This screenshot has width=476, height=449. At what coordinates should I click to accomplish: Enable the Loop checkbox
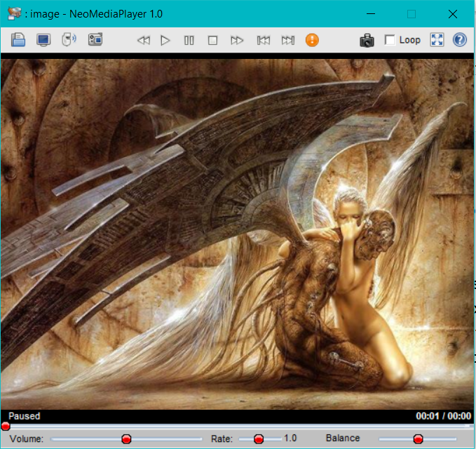[390, 40]
